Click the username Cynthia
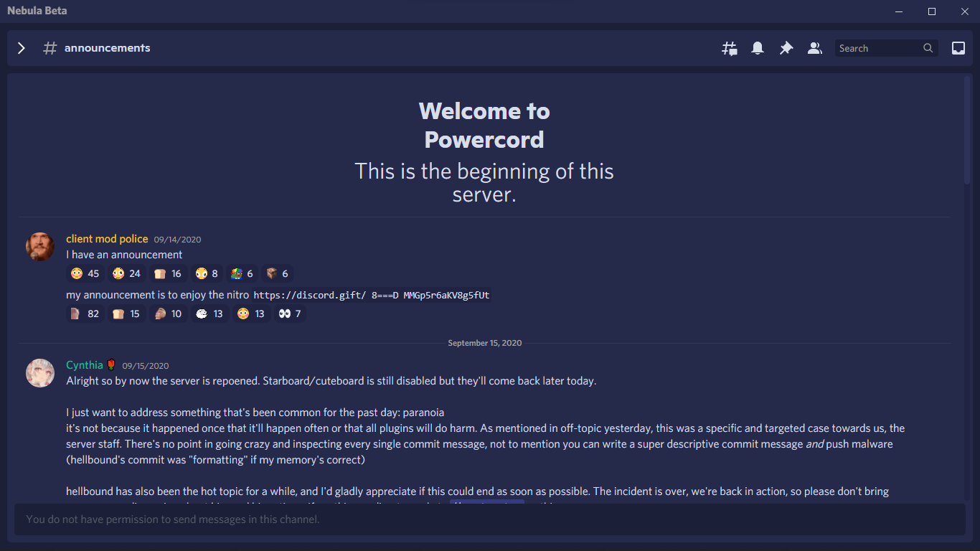The width and height of the screenshot is (980, 551). [x=85, y=365]
